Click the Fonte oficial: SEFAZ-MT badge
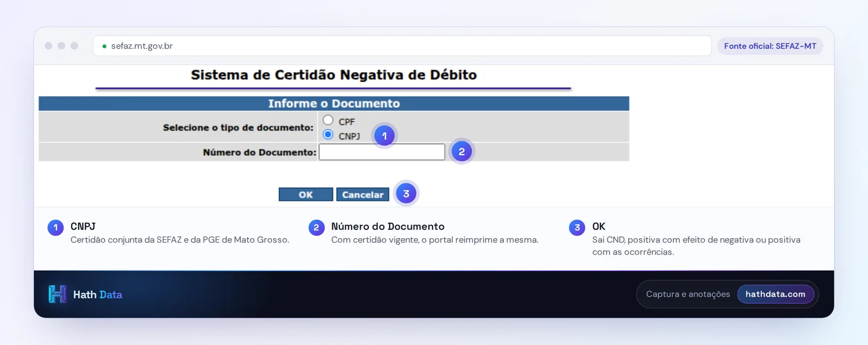The height and width of the screenshot is (345, 868). tap(770, 46)
